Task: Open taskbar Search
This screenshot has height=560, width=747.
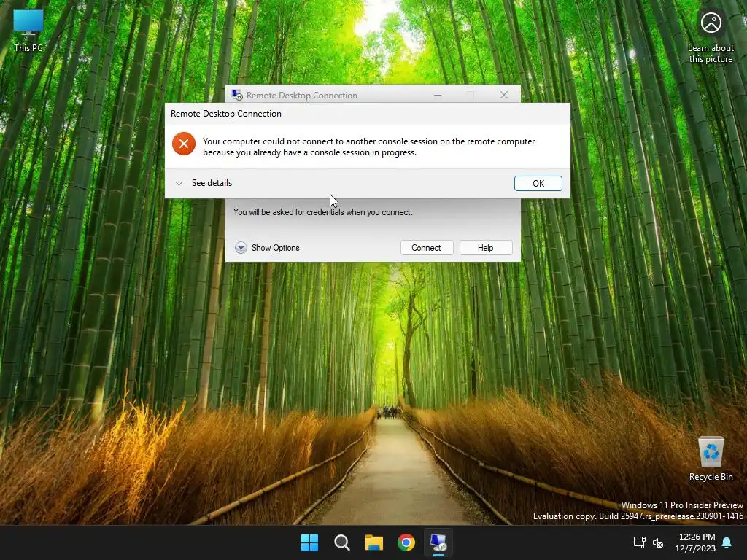Action: 342,542
